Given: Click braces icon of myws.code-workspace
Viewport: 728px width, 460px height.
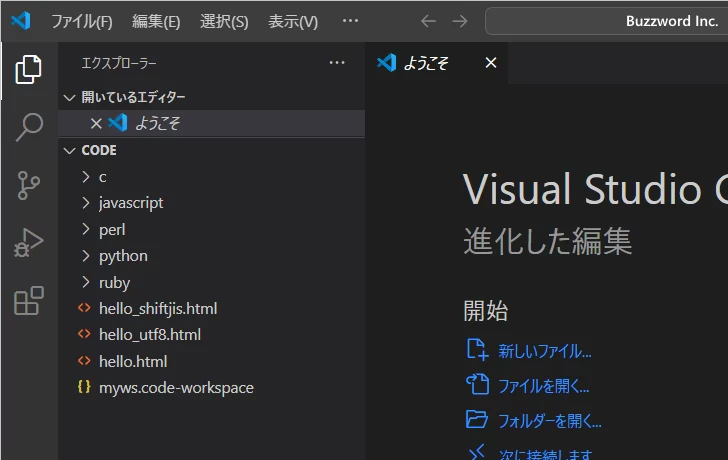Looking at the screenshot, I should click(84, 386).
